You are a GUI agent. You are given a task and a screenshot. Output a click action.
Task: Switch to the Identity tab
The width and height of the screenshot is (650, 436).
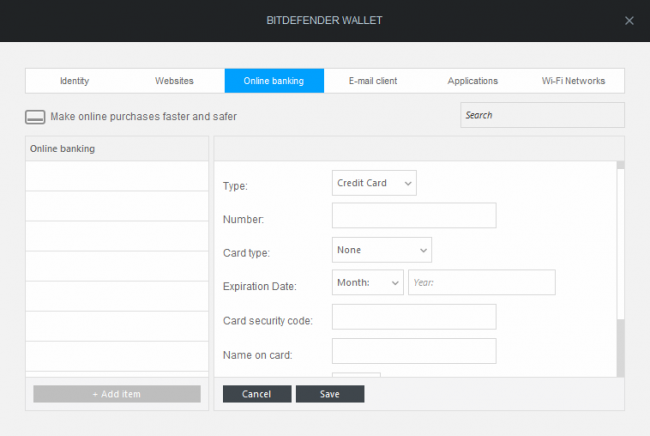[x=75, y=81]
